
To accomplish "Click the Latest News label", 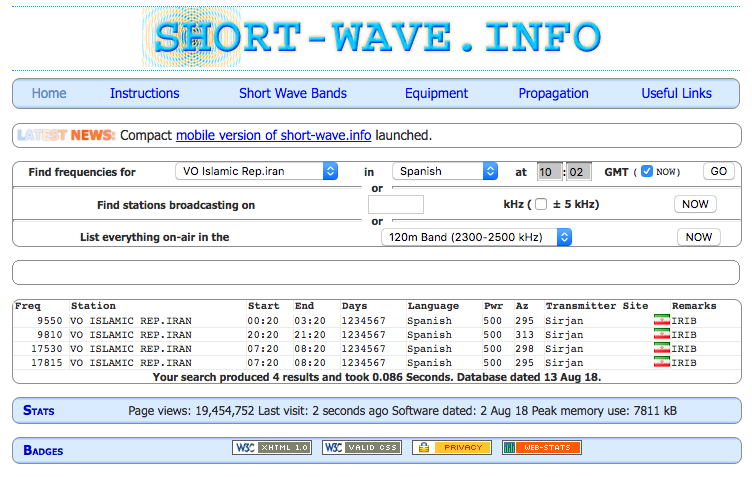I will tap(66, 135).
